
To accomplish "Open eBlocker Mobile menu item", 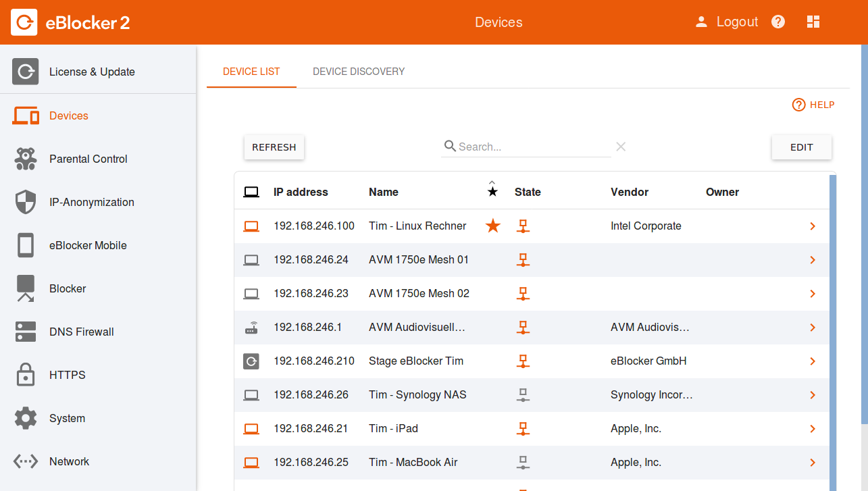I will click(98, 245).
